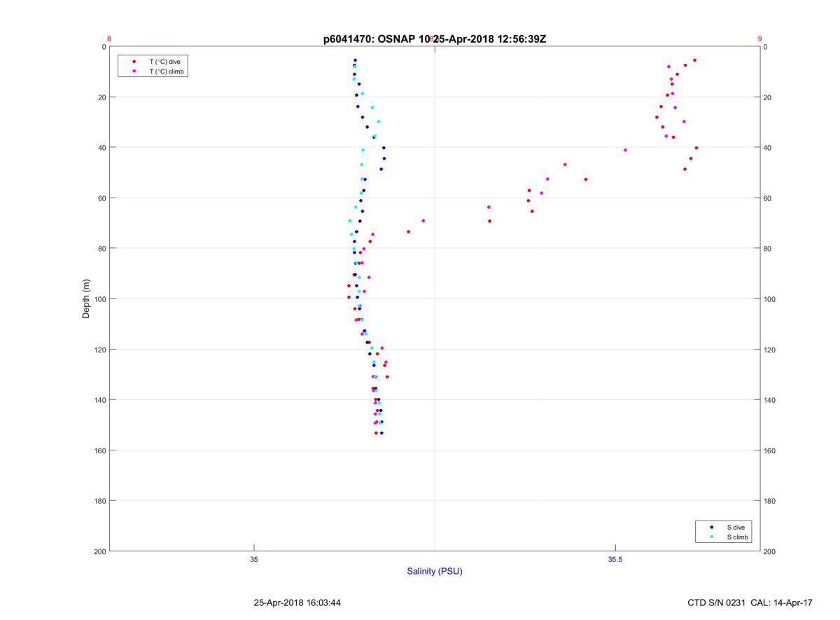
Task: Click the left-axis depth tick '0'
Action: click(x=104, y=47)
